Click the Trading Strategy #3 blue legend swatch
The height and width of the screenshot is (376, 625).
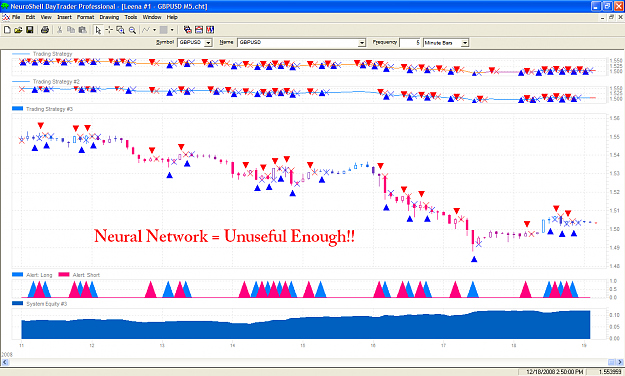click(18, 108)
